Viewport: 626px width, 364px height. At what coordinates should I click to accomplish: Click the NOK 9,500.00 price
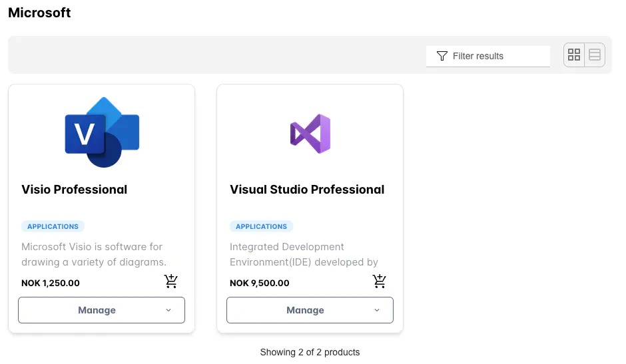coord(260,283)
